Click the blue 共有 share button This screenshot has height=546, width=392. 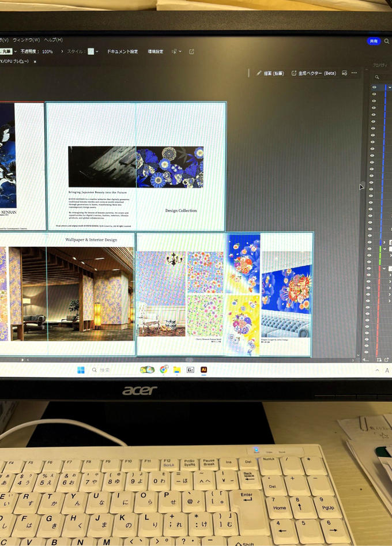(374, 41)
